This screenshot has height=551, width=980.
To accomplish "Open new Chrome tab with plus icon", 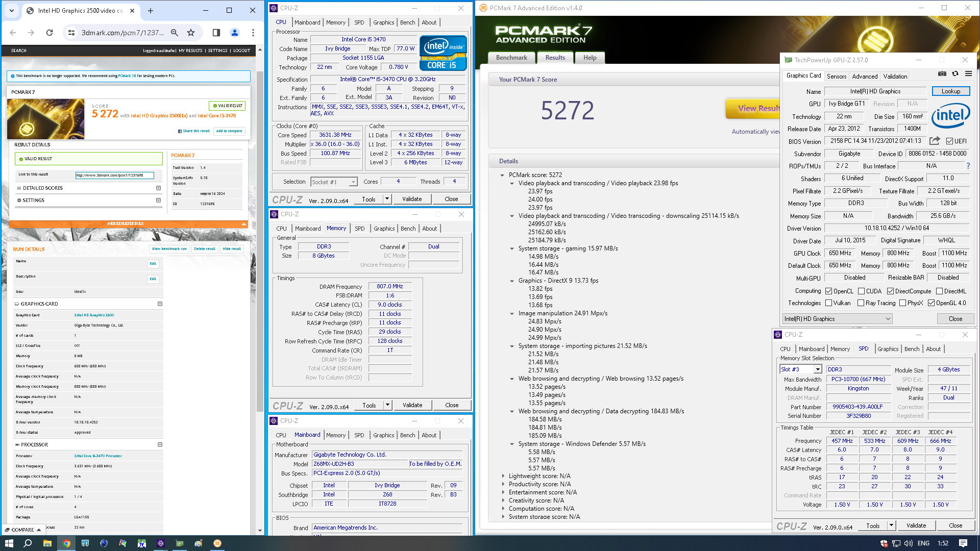I will 151,10.
